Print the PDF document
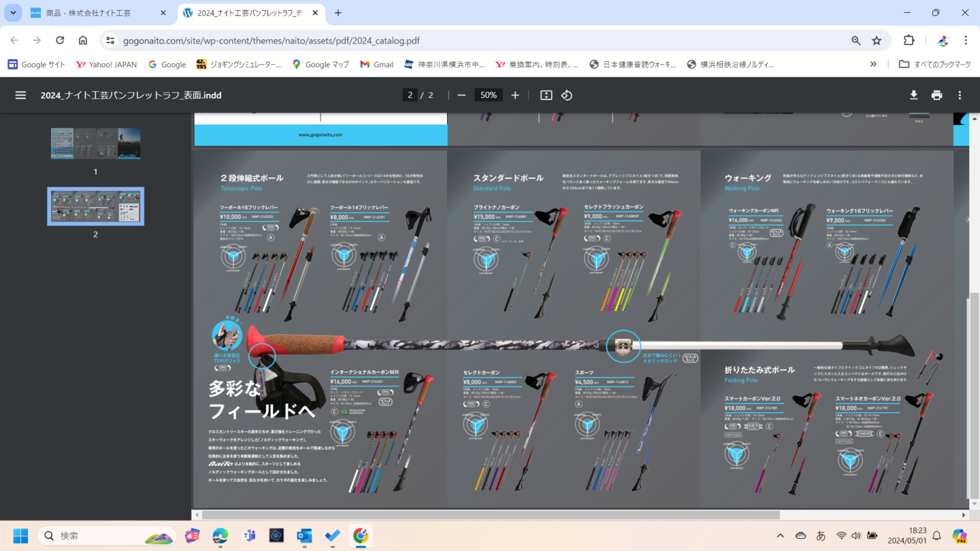980x551 pixels. click(936, 95)
